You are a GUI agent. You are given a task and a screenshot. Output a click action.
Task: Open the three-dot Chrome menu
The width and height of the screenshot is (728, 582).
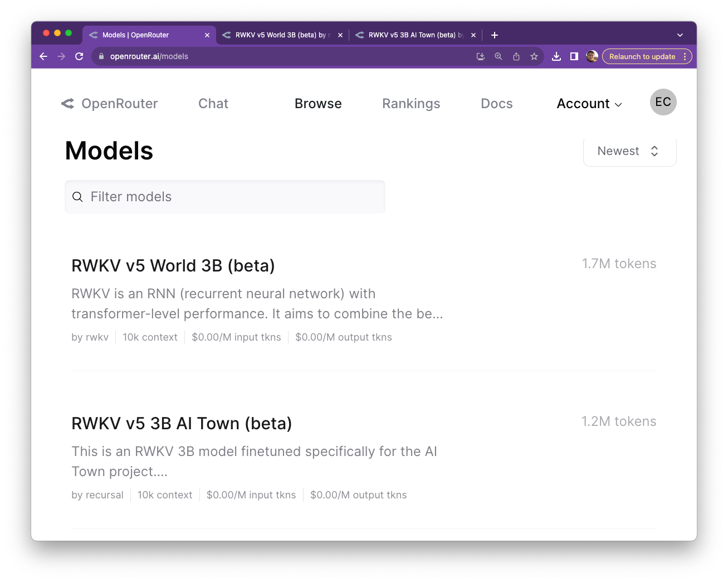(685, 56)
